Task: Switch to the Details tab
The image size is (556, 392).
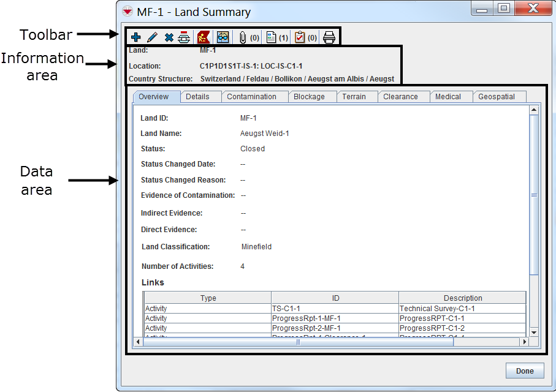Action: [201, 96]
